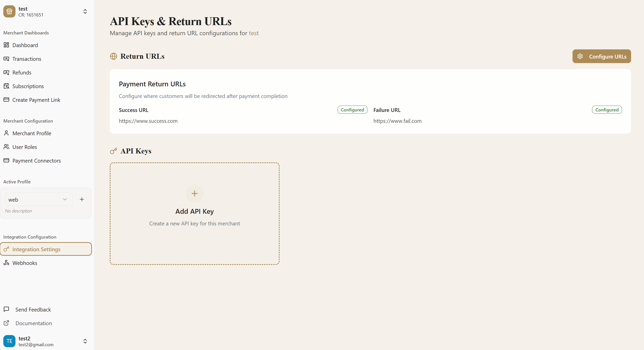644x350 pixels.
Task: Open the web active profile dropdown
Action: tap(39, 200)
